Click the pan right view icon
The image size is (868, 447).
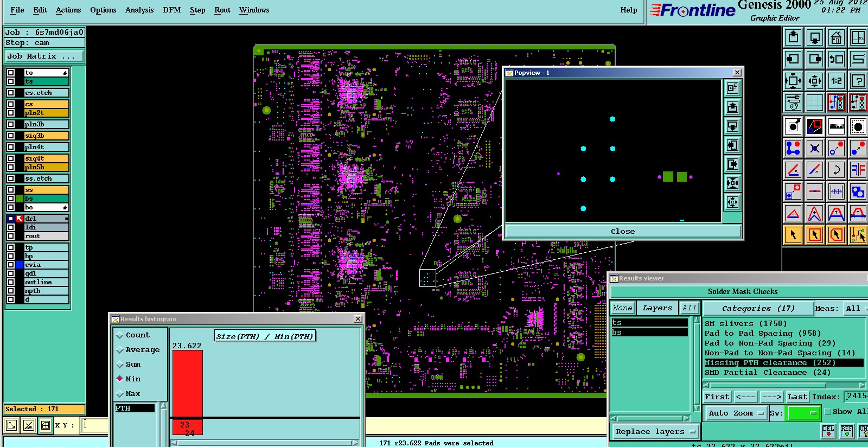(815, 59)
